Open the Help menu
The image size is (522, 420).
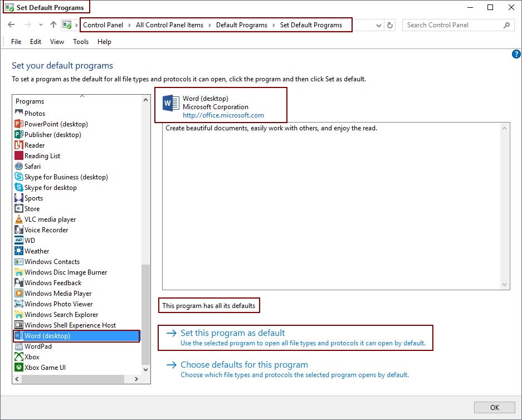point(104,42)
